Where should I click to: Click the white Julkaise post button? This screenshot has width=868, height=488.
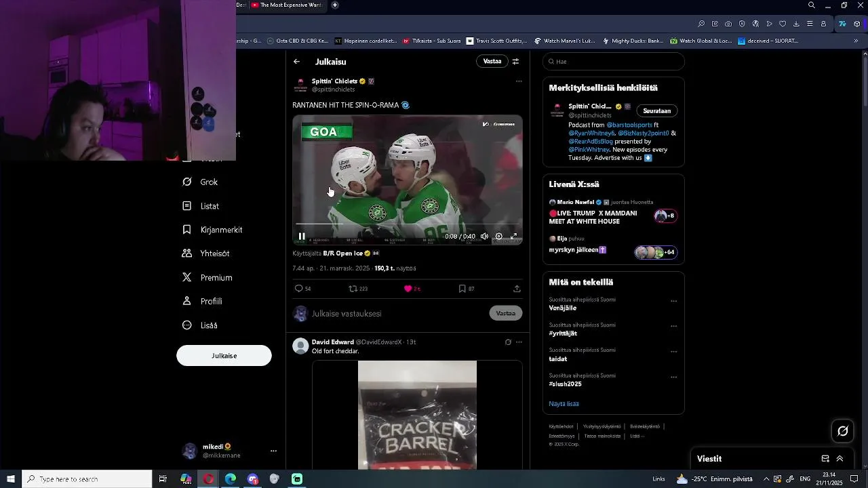224,356
